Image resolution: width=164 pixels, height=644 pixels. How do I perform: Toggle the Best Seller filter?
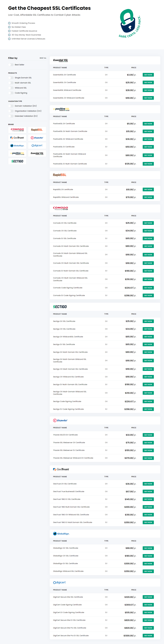coord(11,65)
